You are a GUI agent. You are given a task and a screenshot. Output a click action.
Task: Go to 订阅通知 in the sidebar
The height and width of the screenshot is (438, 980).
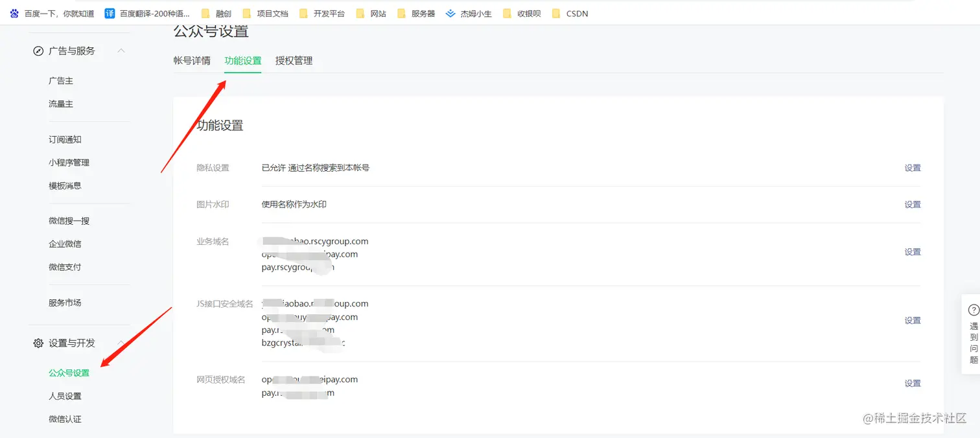pyautogui.click(x=65, y=139)
